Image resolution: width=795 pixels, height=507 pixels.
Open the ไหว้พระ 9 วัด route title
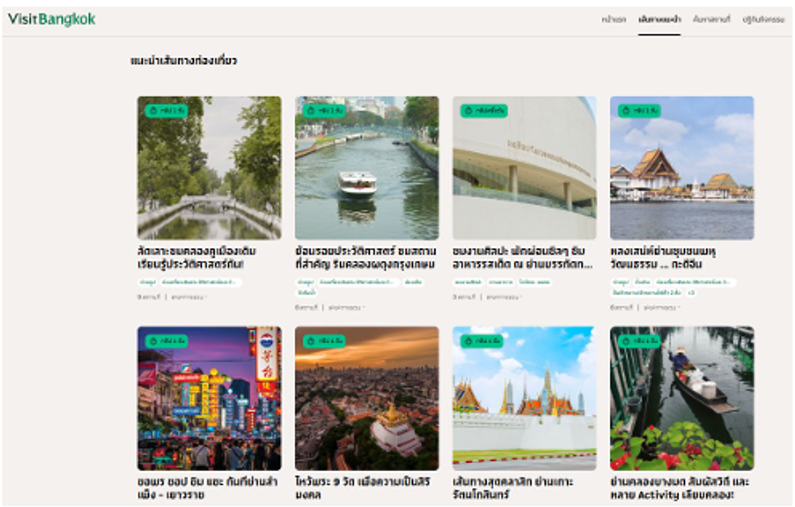(365, 486)
